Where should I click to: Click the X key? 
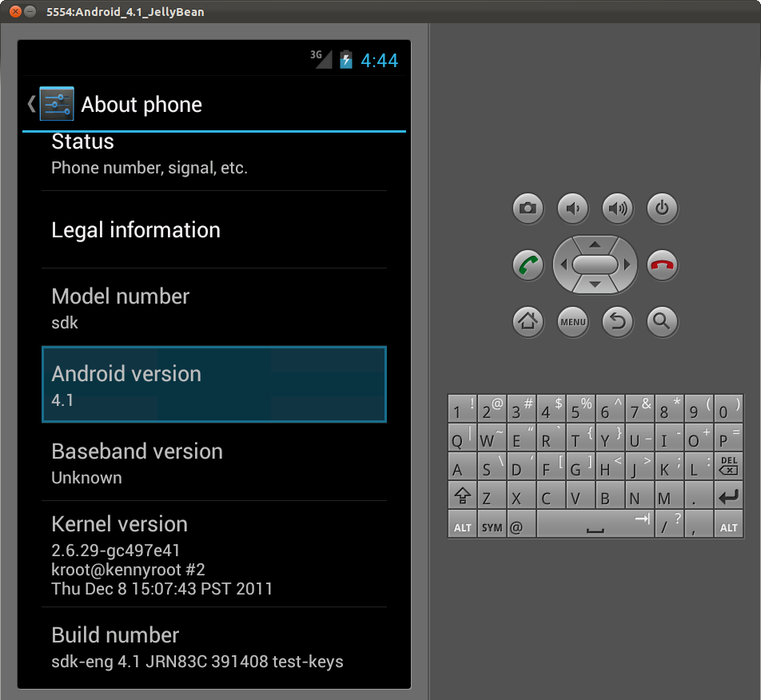click(x=522, y=495)
